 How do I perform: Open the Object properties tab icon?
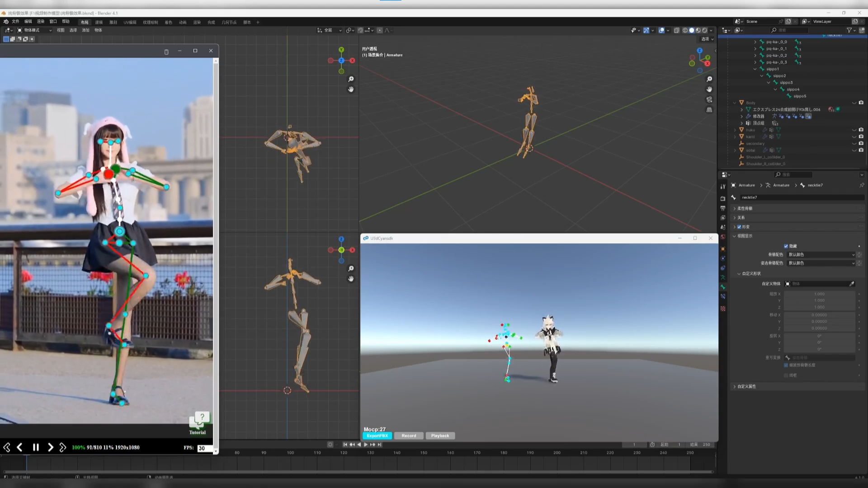(x=723, y=249)
